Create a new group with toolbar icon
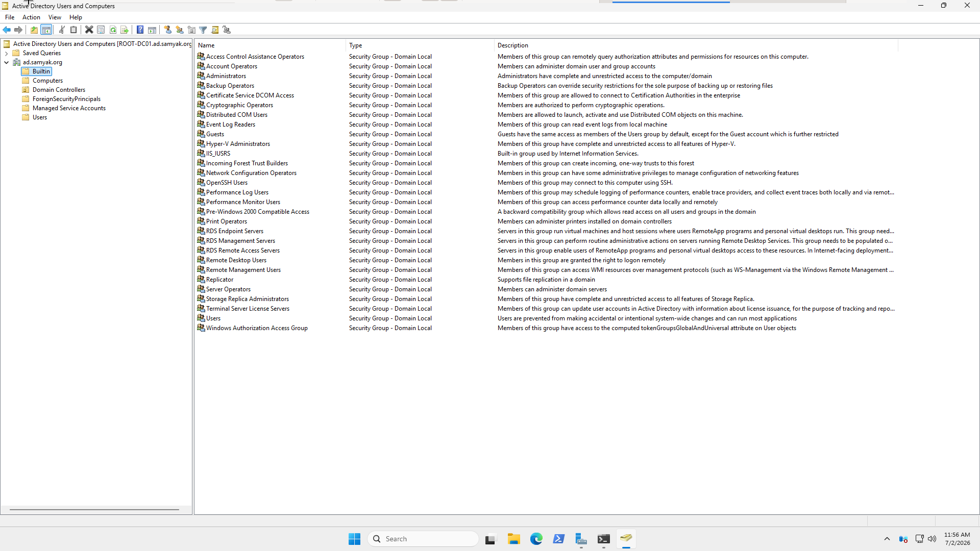 (x=180, y=30)
